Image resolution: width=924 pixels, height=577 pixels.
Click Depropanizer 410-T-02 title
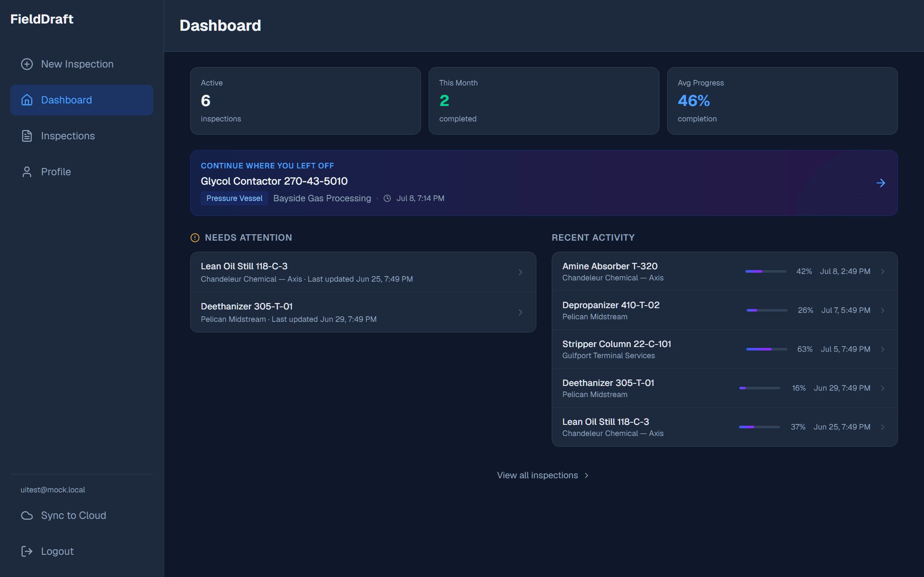pyautogui.click(x=611, y=305)
